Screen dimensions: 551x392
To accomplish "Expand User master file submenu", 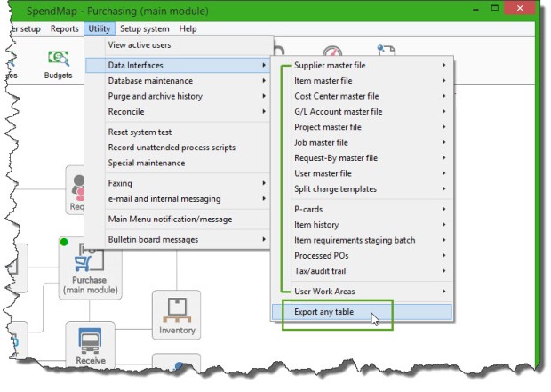I will (362, 173).
